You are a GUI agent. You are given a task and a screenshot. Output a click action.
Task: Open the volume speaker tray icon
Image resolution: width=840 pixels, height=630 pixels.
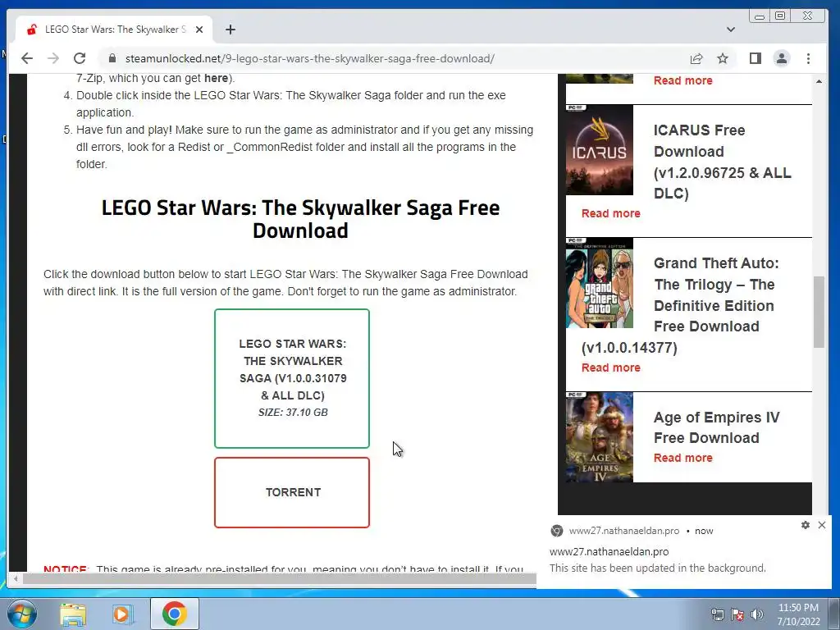[x=756, y=614]
